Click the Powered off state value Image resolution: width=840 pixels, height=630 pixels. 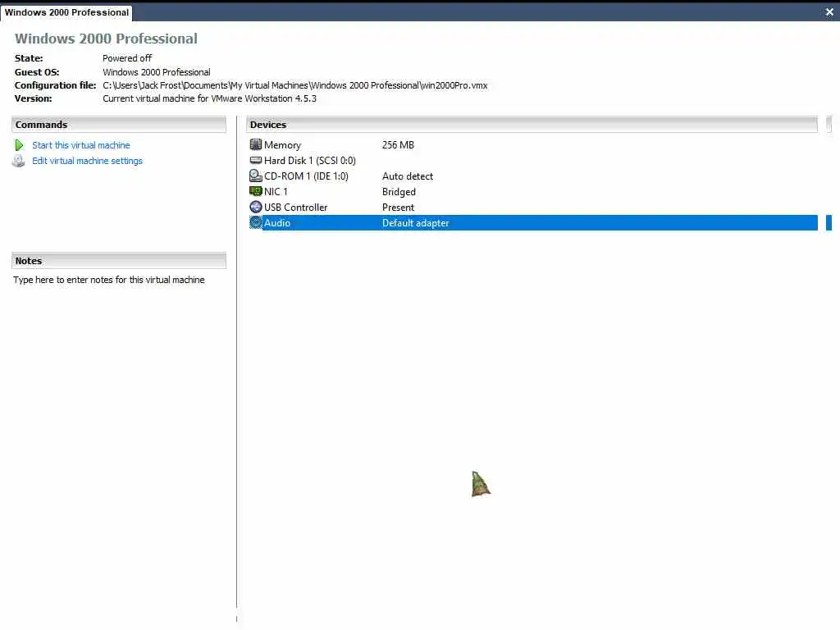coord(127,58)
